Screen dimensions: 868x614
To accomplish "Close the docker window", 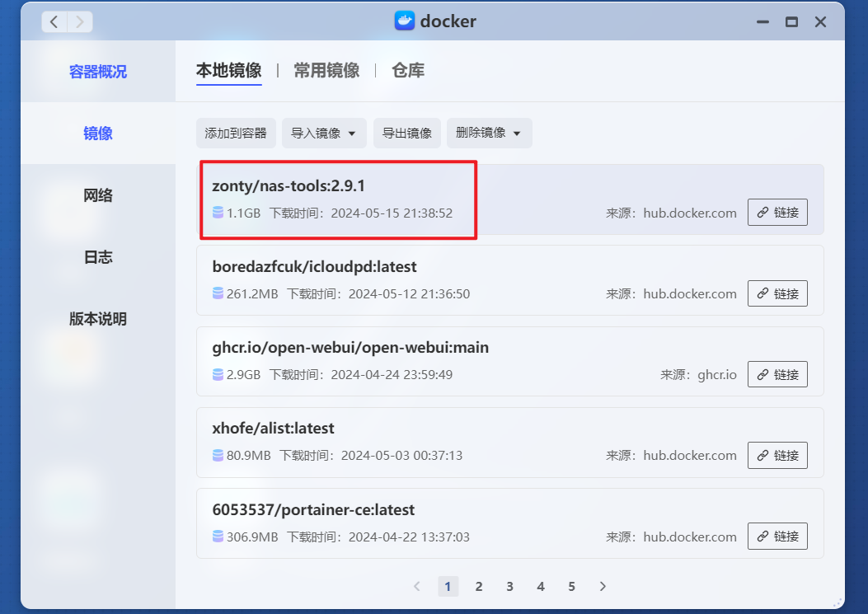I will (x=820, y=21).
